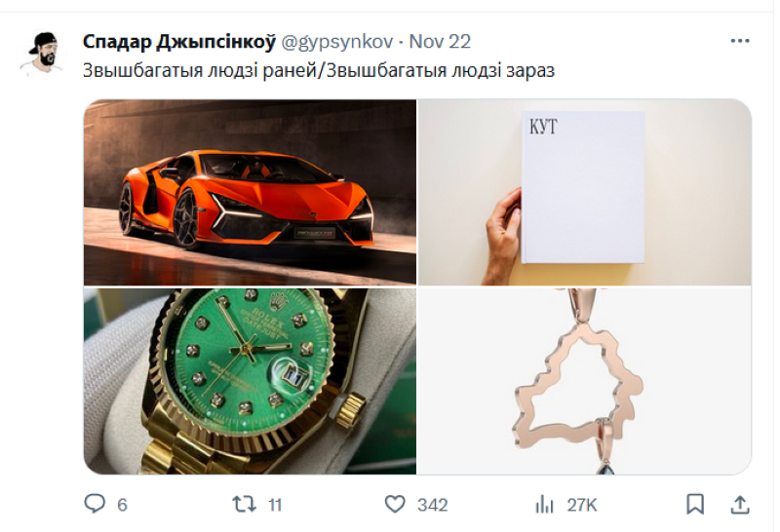Click the 27K views count
Viewport: 780px width, 532px height.
point(581,505)
